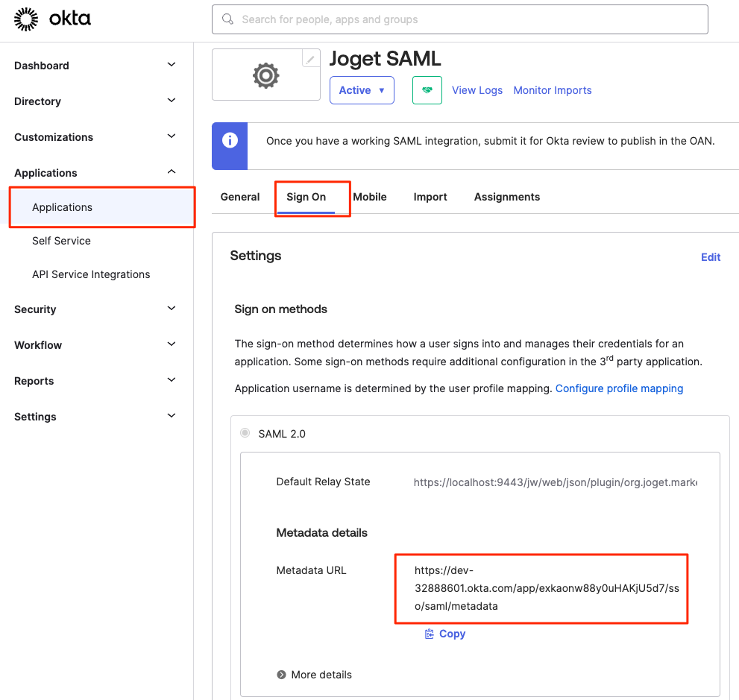
Task: Expand the Security menu chevron
Action: [172, 309]
